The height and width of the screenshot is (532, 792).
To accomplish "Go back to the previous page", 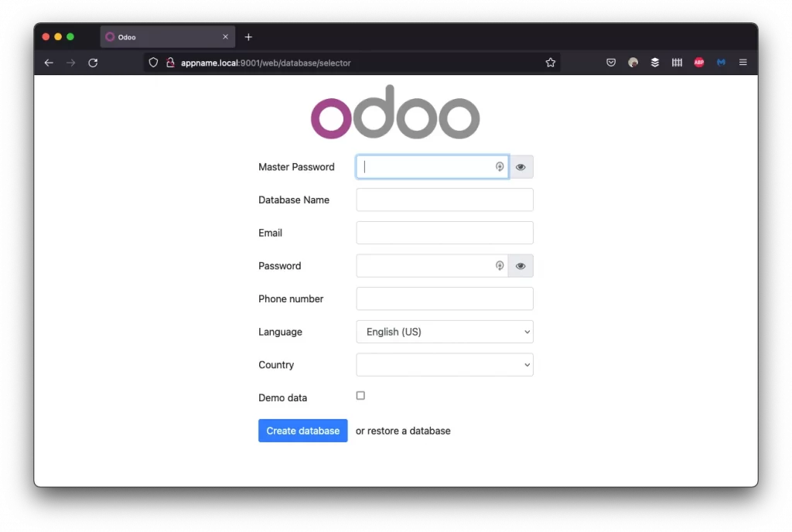I will [x=49, y=63].
